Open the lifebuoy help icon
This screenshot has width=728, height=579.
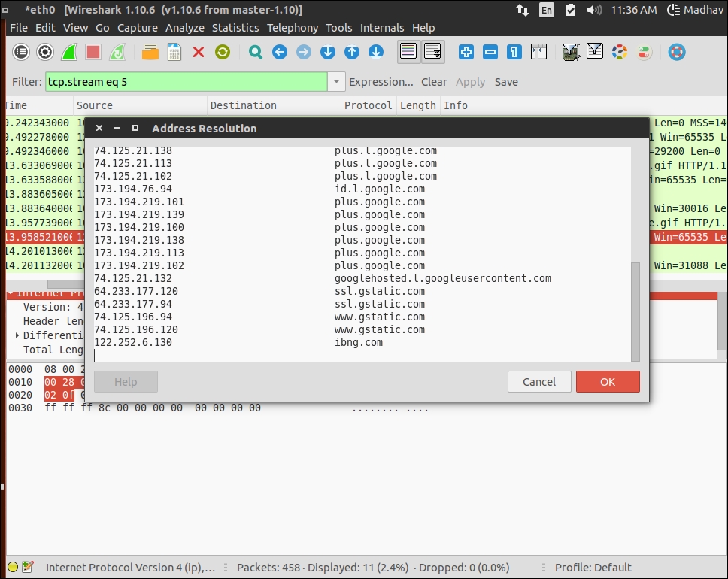point(676,52)
